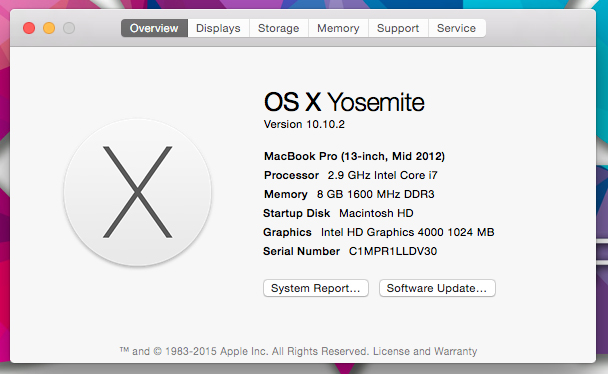The width and height of the screenshot is (608, 374).
Task: Switch to the Memory tab
Action: tap(338, 28)
